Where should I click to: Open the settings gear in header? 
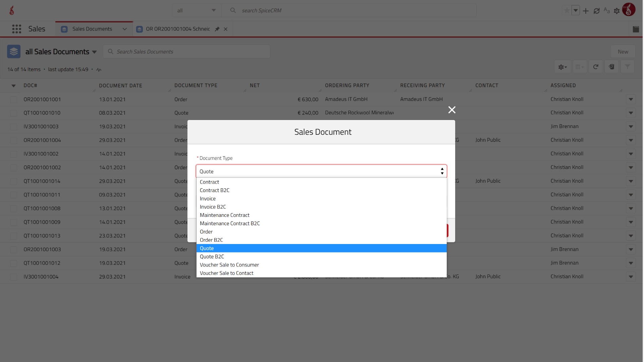(616, 11)
